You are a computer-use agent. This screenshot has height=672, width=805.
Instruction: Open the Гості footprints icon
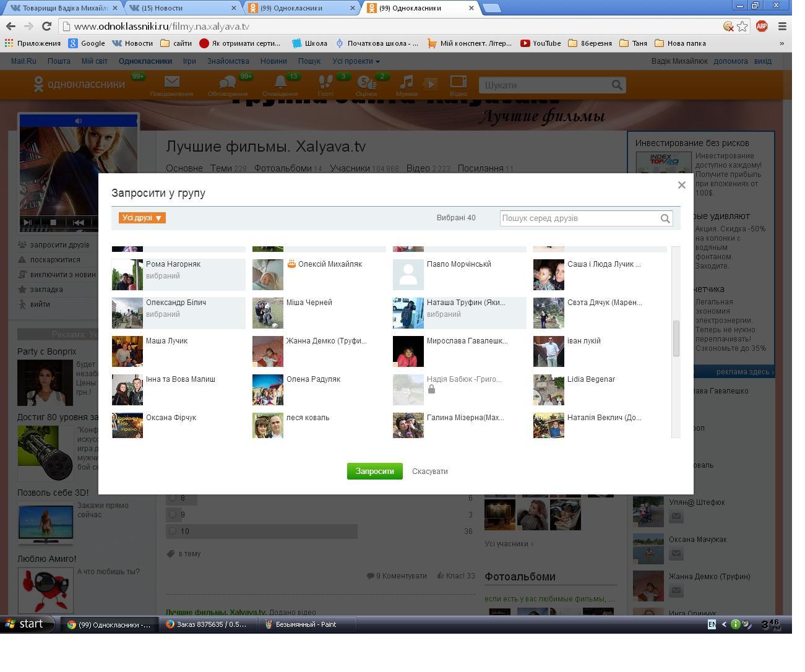coord(325,85)
